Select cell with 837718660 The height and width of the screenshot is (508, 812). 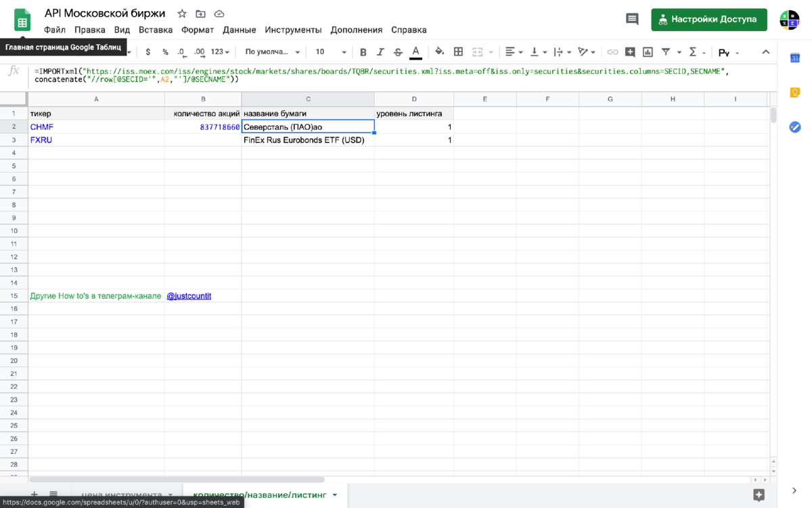point(203,127)
